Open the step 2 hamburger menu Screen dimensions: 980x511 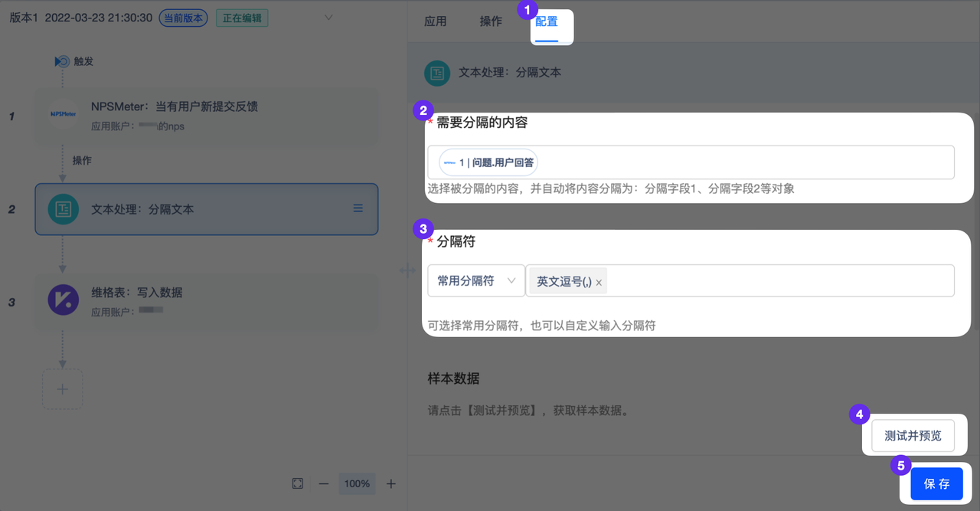click(358, 208)
